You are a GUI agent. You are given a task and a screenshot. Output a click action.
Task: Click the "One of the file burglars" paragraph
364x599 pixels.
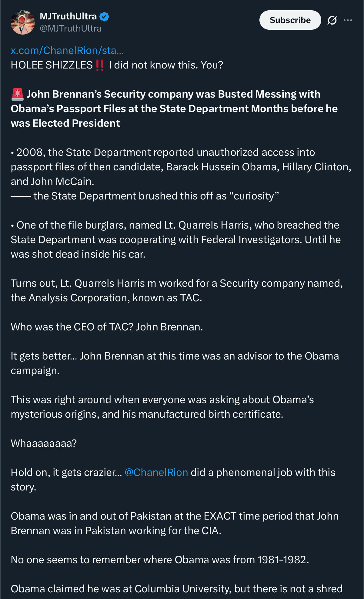click(175, 239)
